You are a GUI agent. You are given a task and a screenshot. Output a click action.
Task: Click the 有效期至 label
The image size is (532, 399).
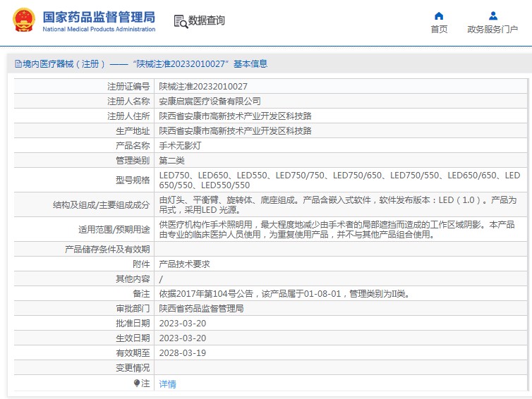point(133,353)
